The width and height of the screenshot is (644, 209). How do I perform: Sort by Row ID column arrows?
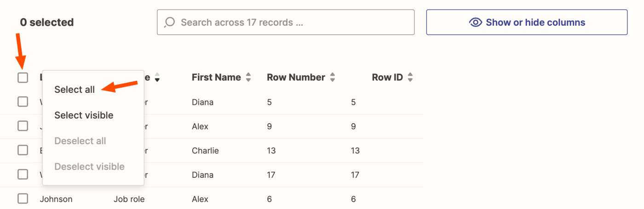410,77
